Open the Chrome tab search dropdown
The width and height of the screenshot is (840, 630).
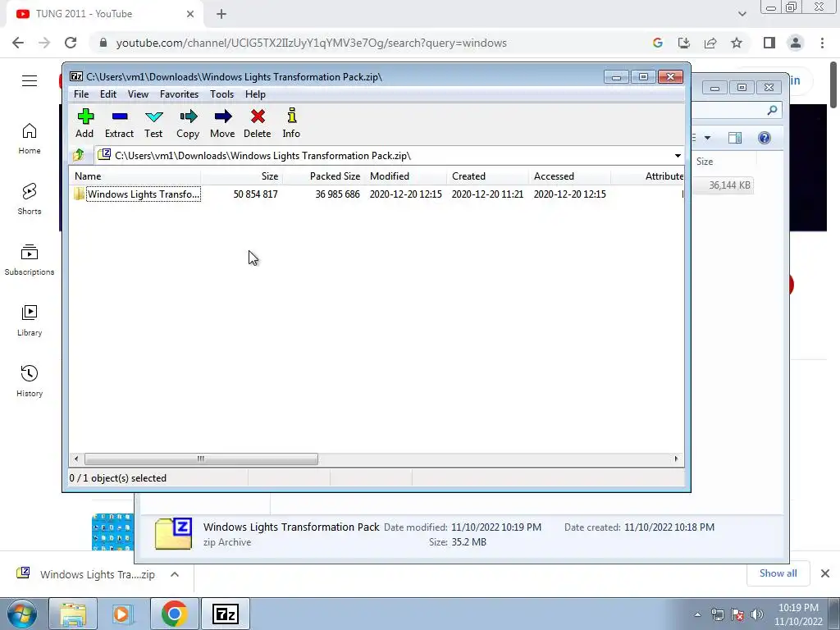[742, 14]
